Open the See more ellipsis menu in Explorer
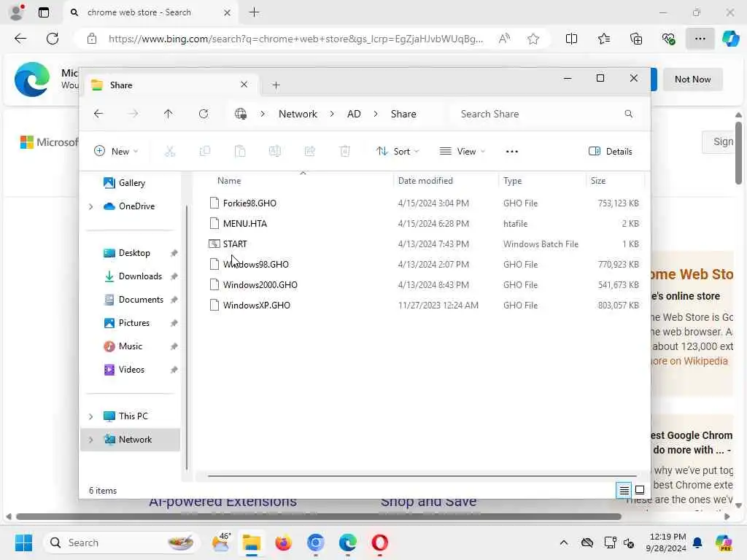Screen dimensions: 747x560 tap(511, 152)
